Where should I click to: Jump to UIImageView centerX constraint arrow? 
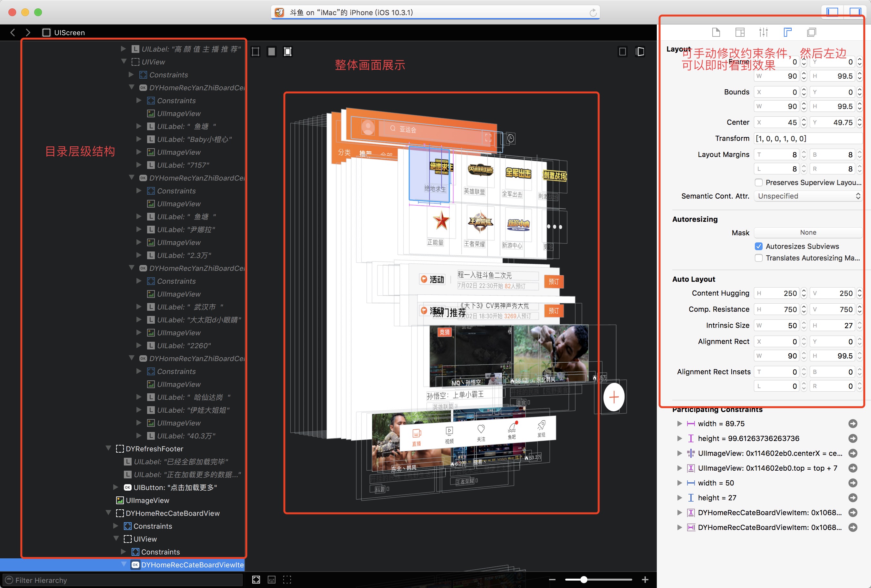(853, 453)
